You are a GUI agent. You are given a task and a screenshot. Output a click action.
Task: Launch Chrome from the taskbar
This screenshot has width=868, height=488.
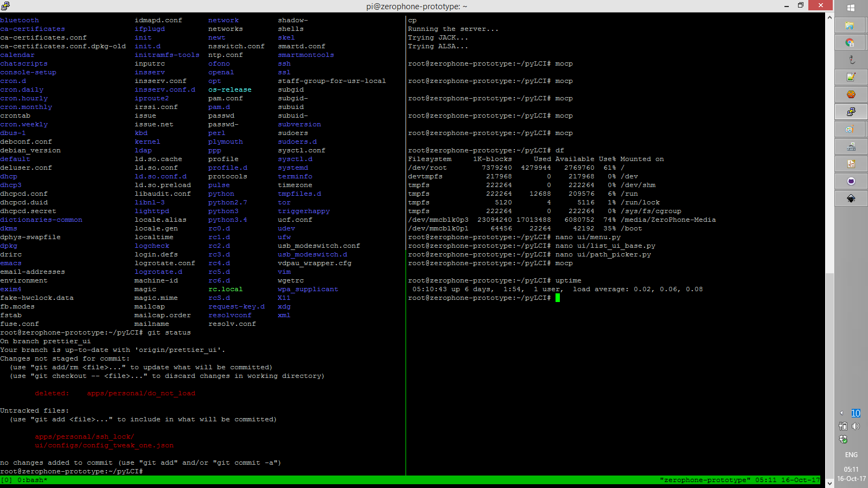850,42
